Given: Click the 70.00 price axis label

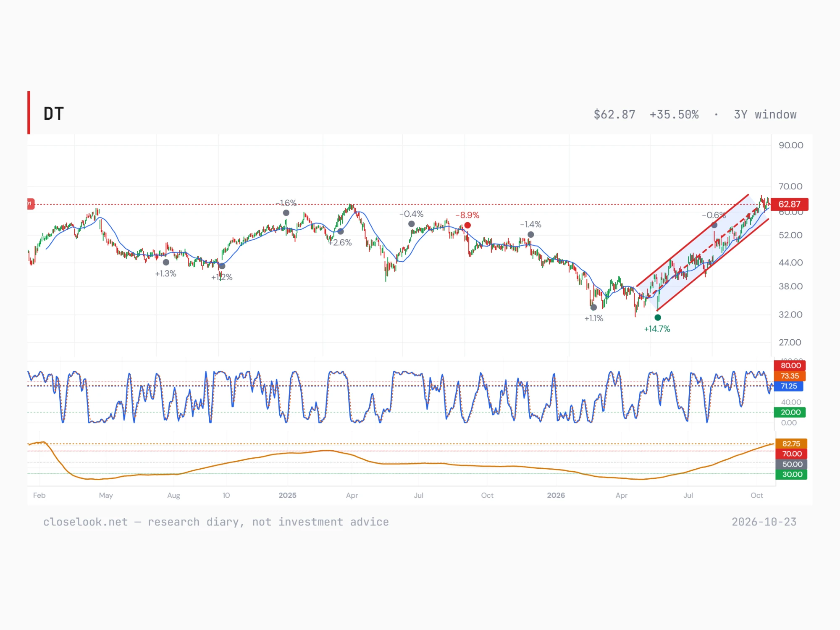Looking at the screenshot, I should click(x=790, y=186).
